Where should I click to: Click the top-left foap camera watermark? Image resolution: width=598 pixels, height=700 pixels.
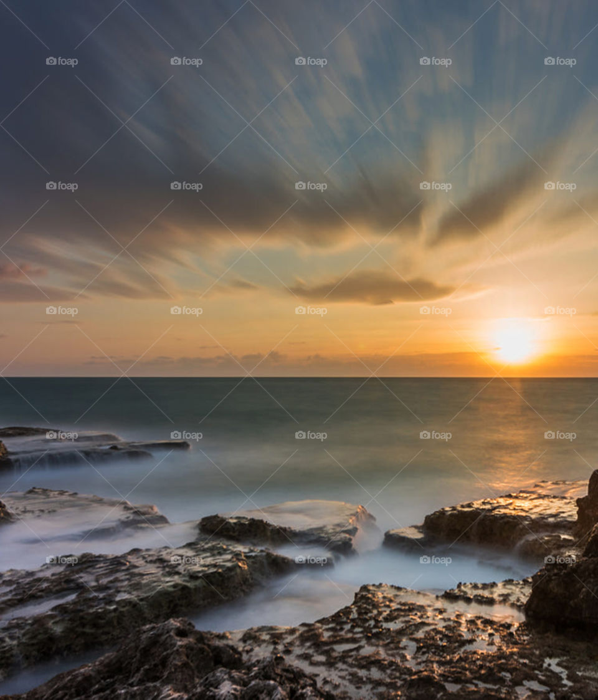click(x=62, y=62)
